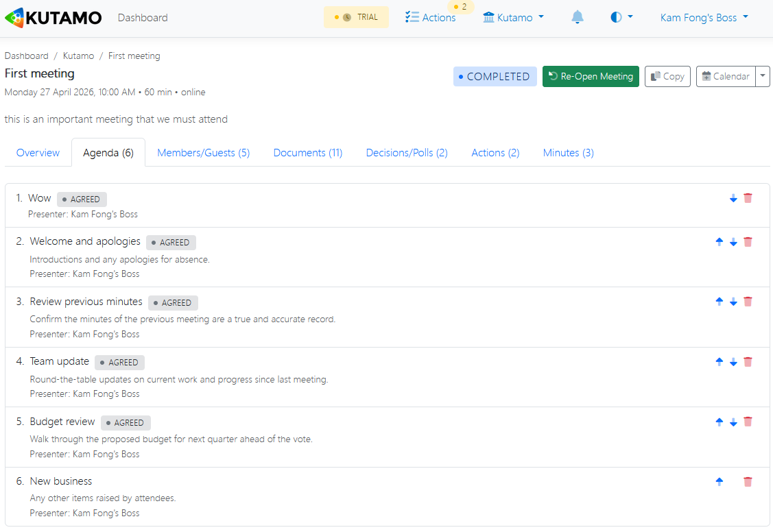Open the Minutes (3) tab
Viewport: 773px width, 532px height.
(569, 153)
